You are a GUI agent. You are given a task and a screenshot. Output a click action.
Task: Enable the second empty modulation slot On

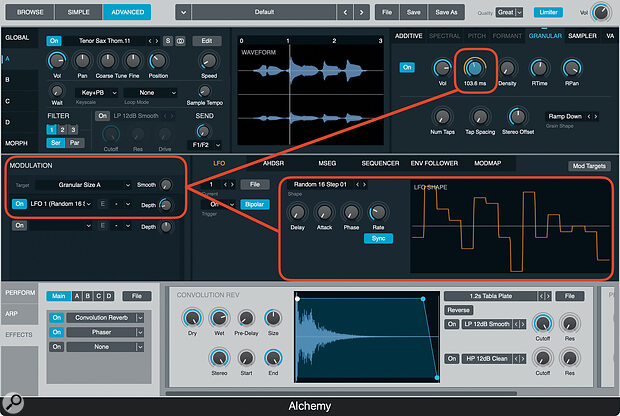click(x=19, y=225)
